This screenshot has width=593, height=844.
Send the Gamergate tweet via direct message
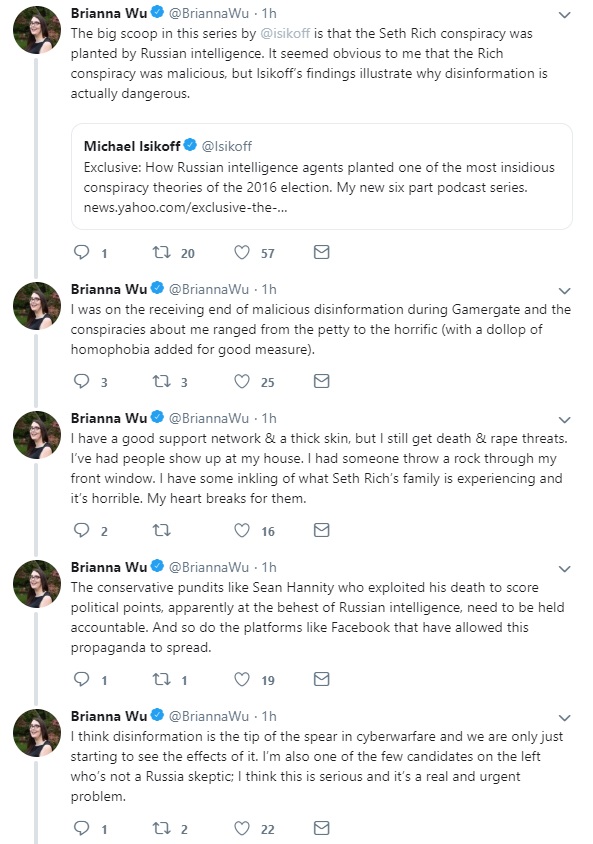click(321, 381)
